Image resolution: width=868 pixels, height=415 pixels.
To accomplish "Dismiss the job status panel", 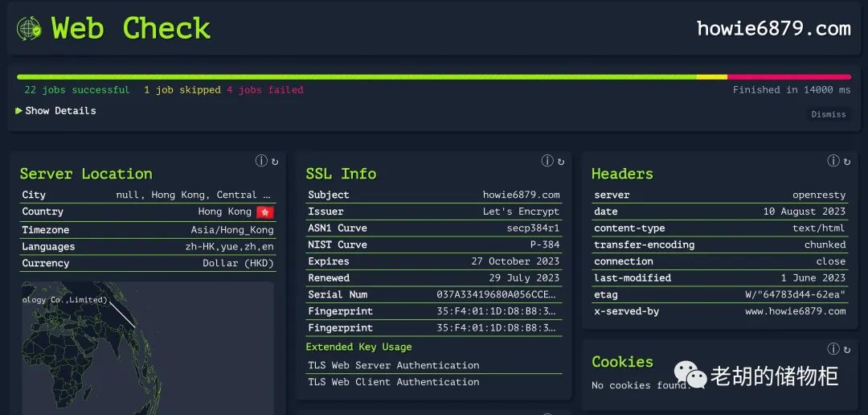I will [x=828, y=114].
